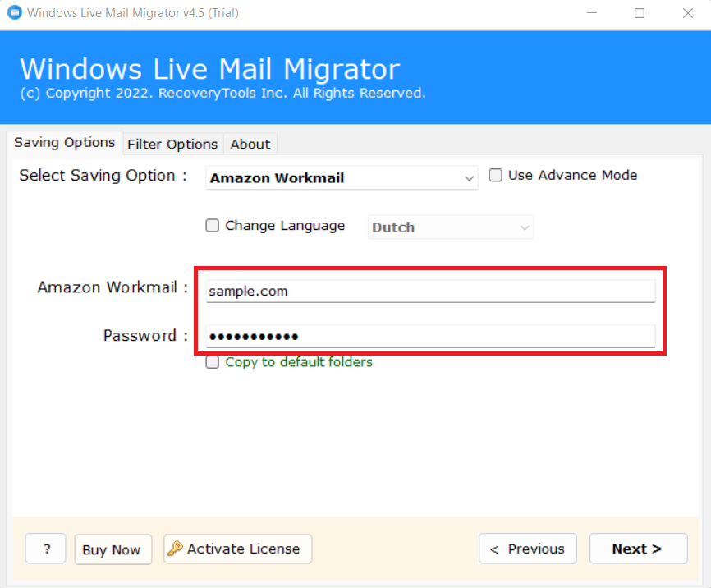Go back with the Previous button
Image resolution: width=711 pixels, height=588 pixels.
(x=528, y=549)
